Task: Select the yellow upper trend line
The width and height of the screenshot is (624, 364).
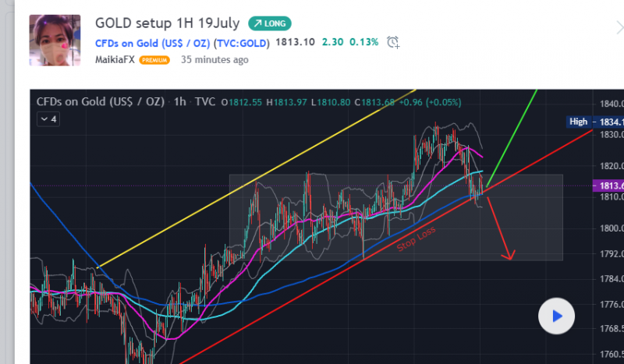Action: coord(257,178)
